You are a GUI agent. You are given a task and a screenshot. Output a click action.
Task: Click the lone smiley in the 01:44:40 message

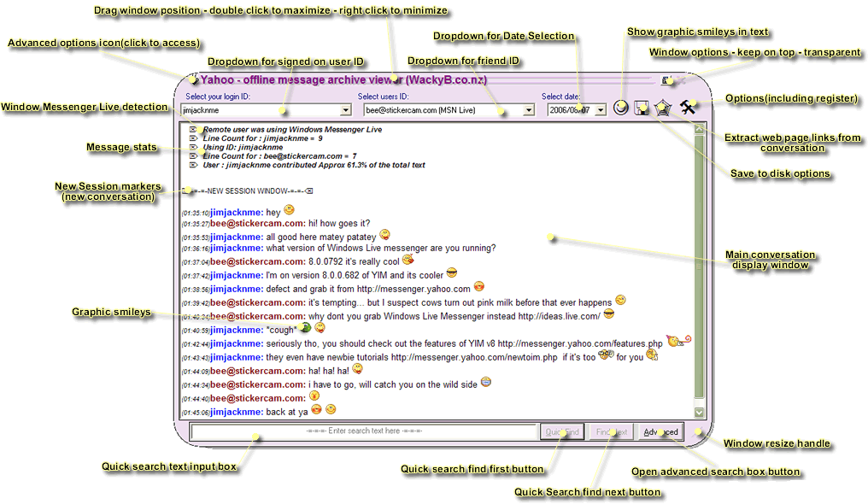[x=314, y=396]
